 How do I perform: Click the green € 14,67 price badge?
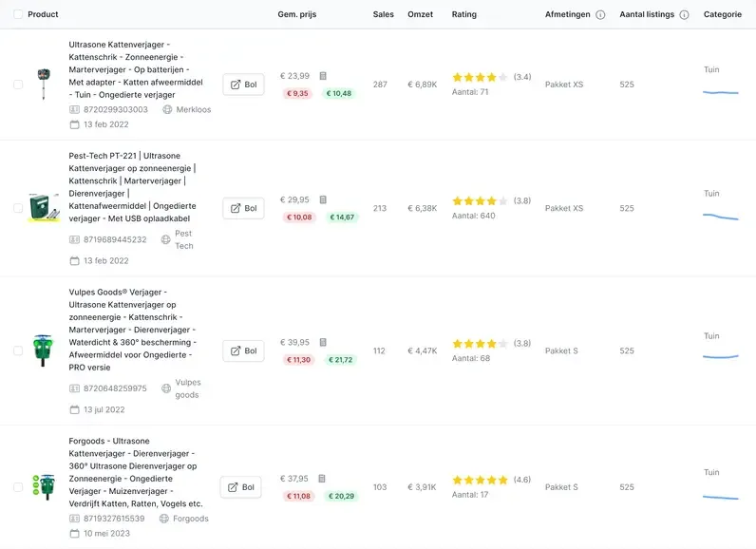click(342, 218)
